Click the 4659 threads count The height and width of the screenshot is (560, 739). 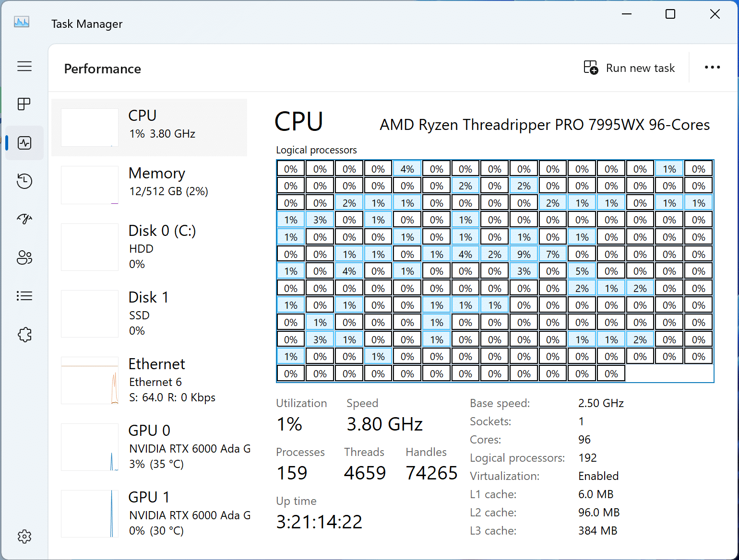pyautogui.click(x=365, y=473)
